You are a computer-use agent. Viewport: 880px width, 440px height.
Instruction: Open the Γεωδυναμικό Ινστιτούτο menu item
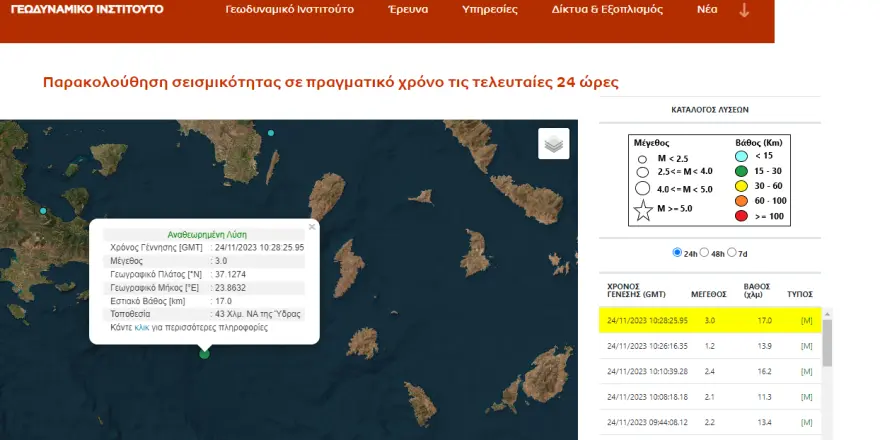coord(290,12)
